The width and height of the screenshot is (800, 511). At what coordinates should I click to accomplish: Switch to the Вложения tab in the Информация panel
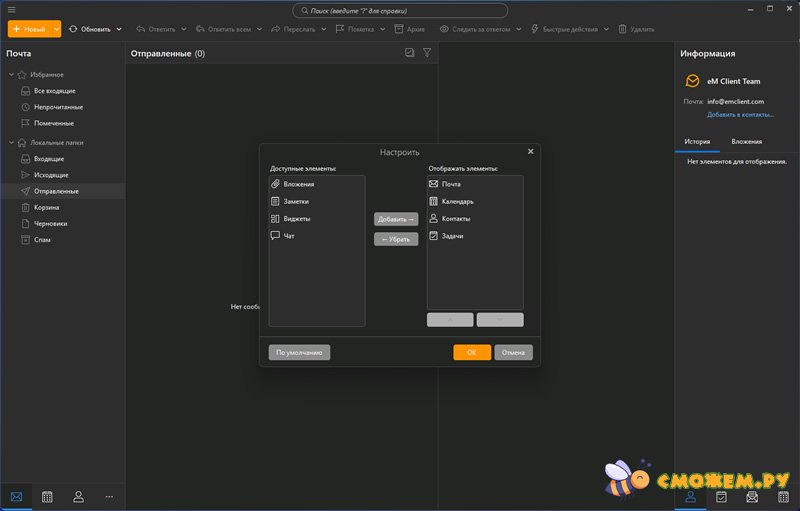click(x=746, y=142)
